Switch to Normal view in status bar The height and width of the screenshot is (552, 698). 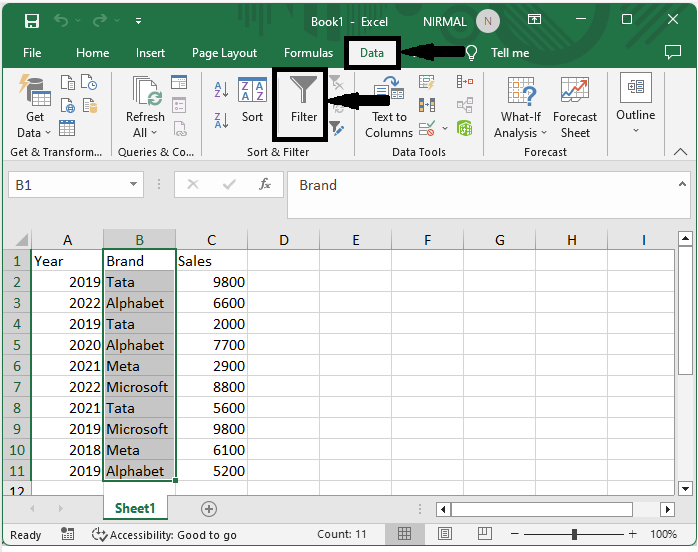(x=405, y=535)
